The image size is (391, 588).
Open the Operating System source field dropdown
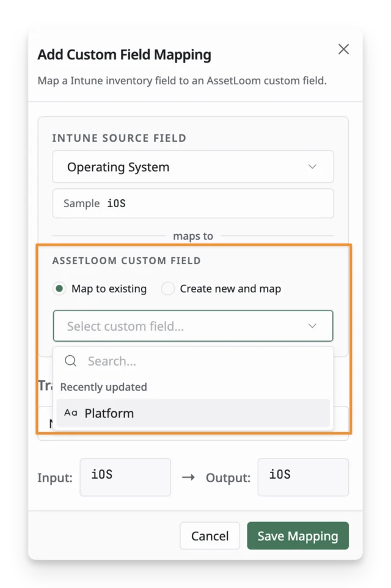coord(193,167)
